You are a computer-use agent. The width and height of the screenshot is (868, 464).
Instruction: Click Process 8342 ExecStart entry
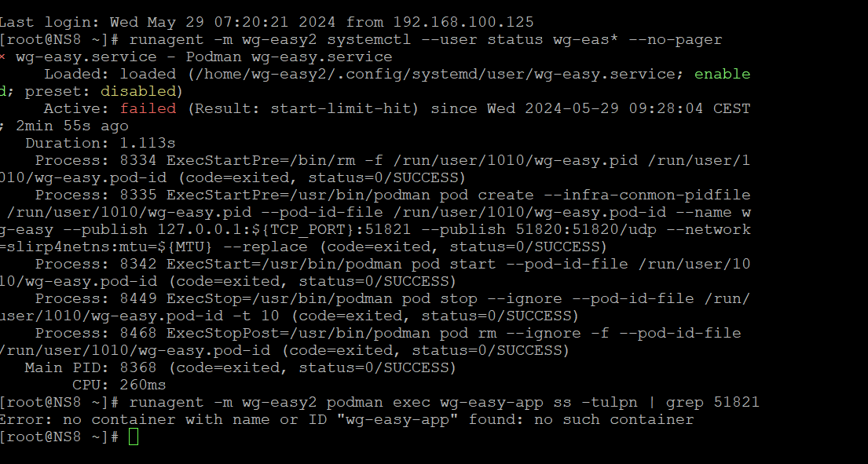(375, 272)
